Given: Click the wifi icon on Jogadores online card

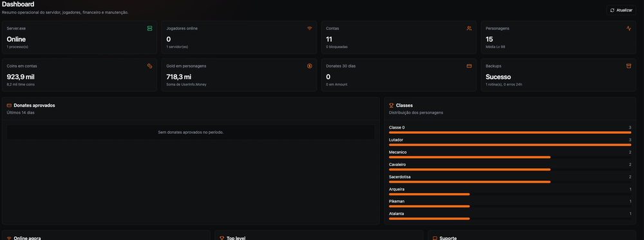Looking at the screenshot, I should [x=309, y=28].
